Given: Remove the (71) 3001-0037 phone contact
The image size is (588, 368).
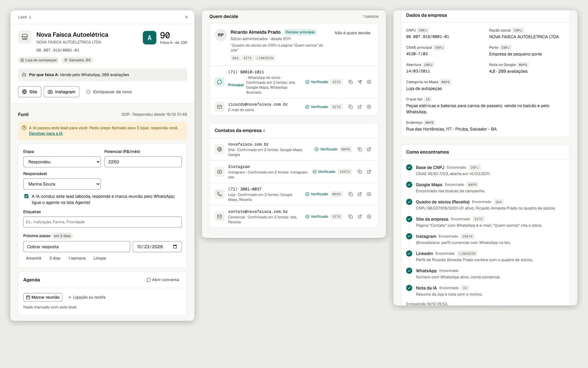Looking at the screenshot, I should (x=369, y=194).
